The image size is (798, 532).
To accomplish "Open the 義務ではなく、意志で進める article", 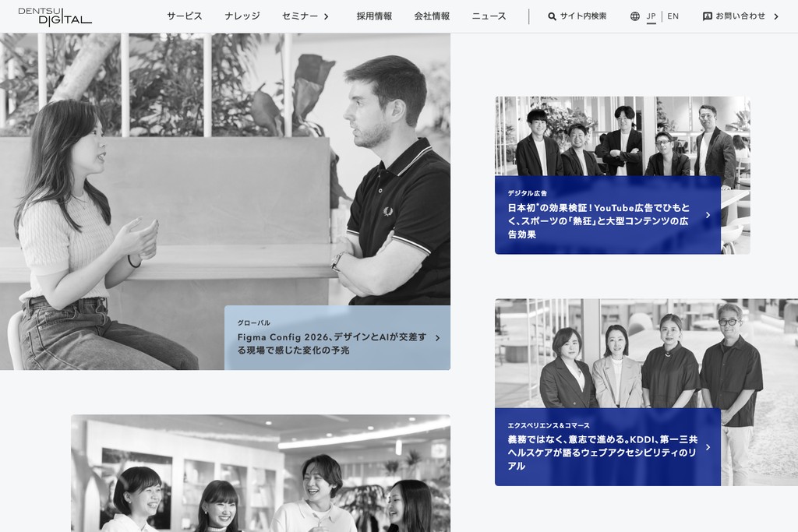I will point(602,452).
